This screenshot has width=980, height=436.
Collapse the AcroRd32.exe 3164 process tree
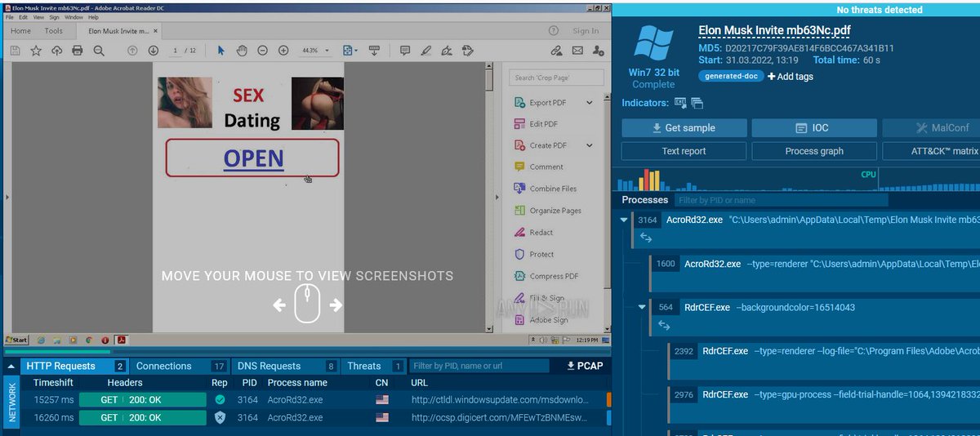(x=624, y=220)
